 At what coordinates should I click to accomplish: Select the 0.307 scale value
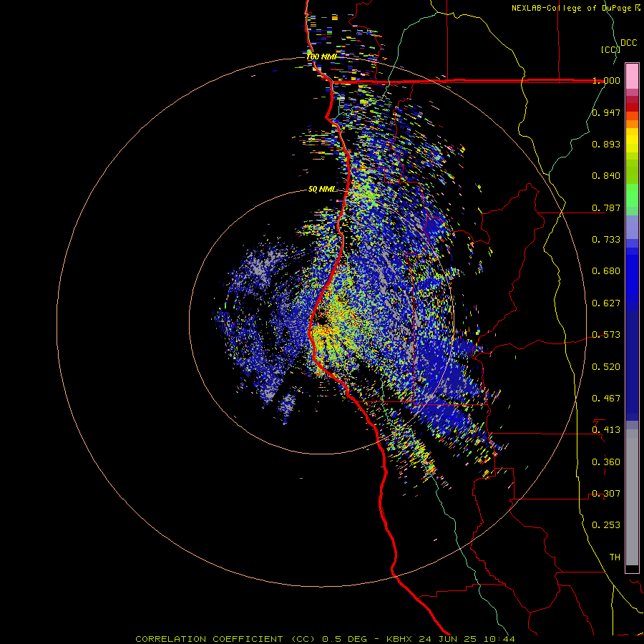click(x=606, y=494)
